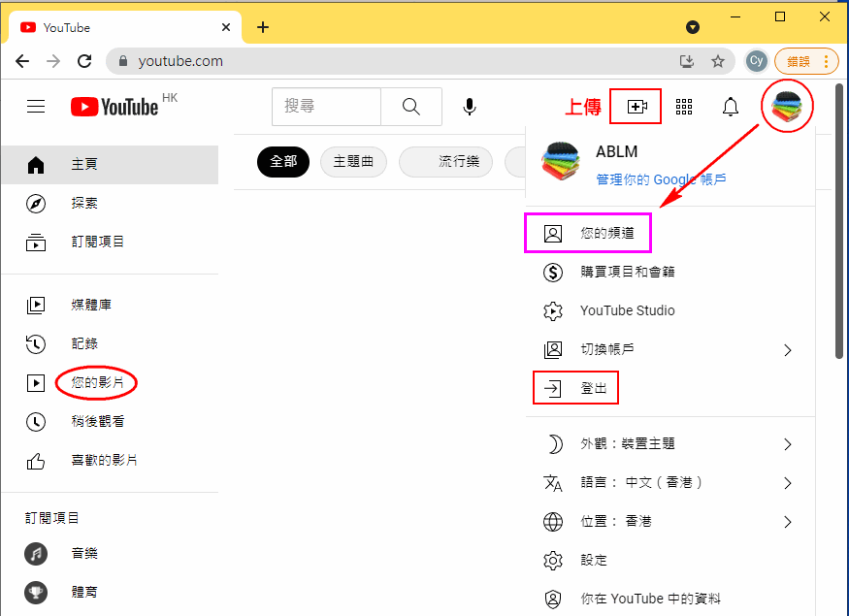Image resolution: width=849 pixels, height=616 pixels.
Task: Open the hamburger guide menu
Action: coord(36,107)
